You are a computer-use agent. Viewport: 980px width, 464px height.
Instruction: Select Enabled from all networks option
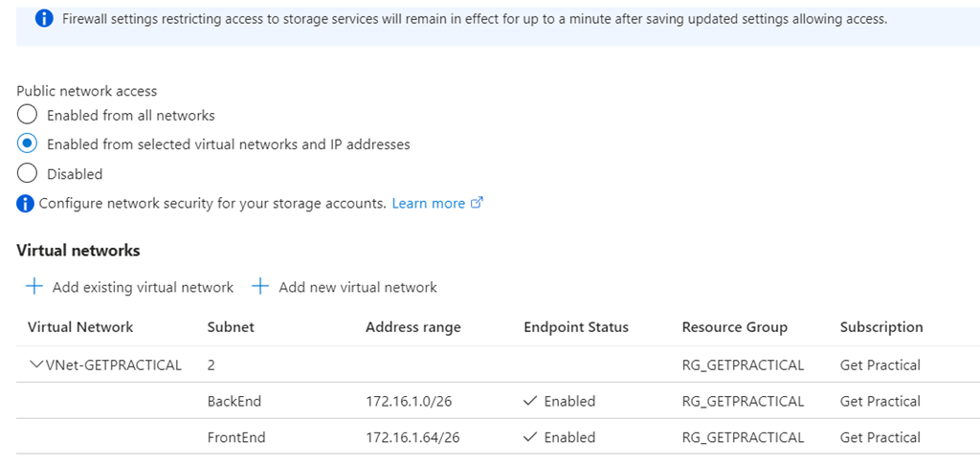(x=28, y=116)
